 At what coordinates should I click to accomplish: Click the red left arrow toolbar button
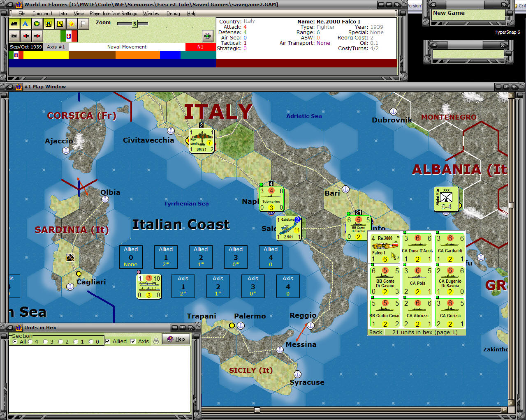pyautogui.click(x=25, y=36)
